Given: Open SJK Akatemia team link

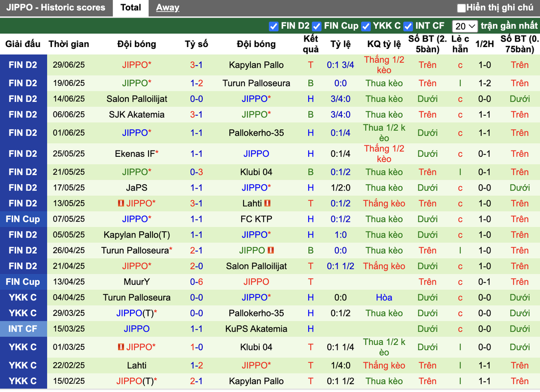Looking at the screenshot, I should coord(137,114).
